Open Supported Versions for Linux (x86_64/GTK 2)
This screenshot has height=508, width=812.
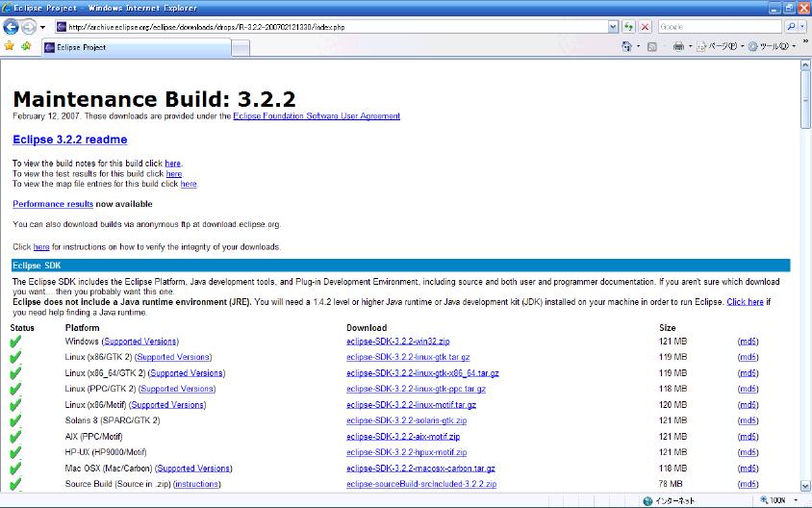[187, 373]
